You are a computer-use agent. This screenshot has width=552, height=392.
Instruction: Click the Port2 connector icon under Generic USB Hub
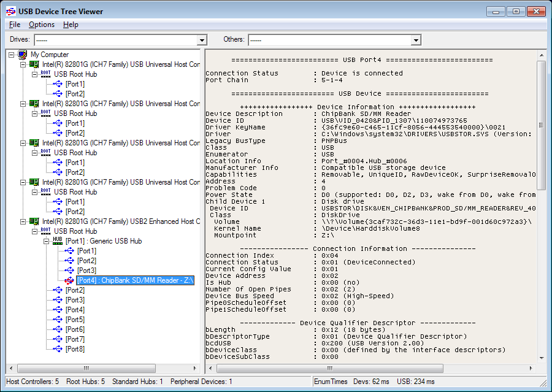[x=69, y=261]
